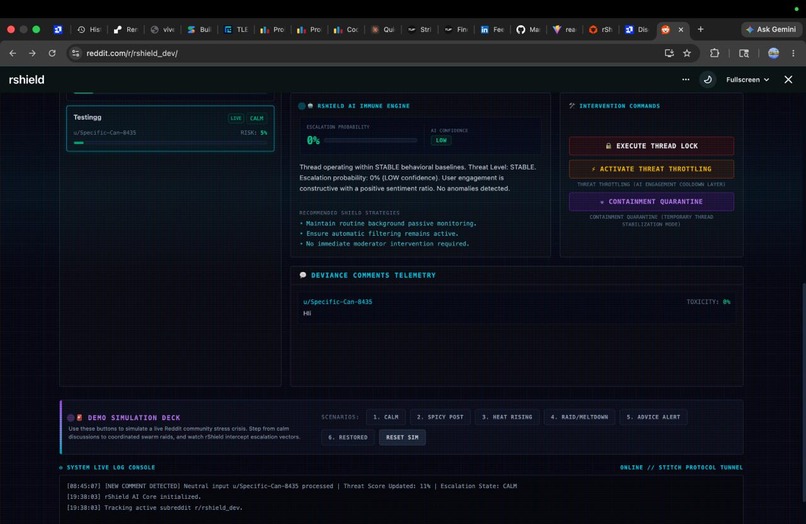This screenshot has width=806, height=524.
Task: Switch to the TLE tab
Action: pyautogui.click(x=236, y=30)
